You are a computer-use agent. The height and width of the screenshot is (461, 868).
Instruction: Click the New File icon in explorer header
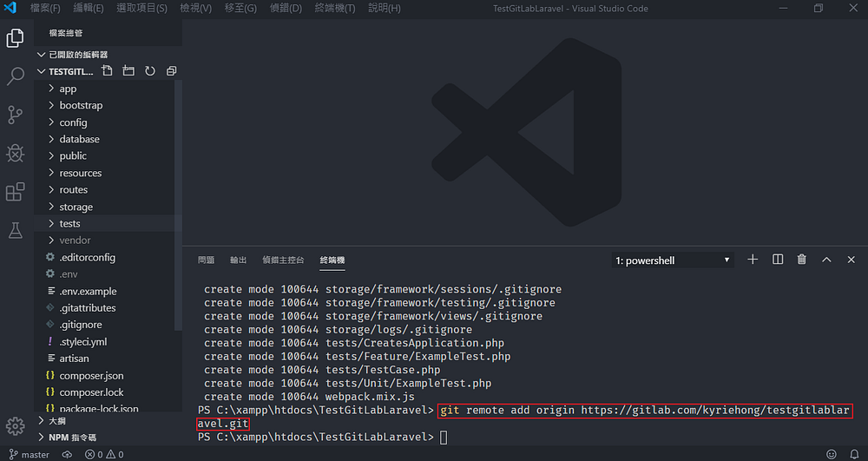[108, 71]
